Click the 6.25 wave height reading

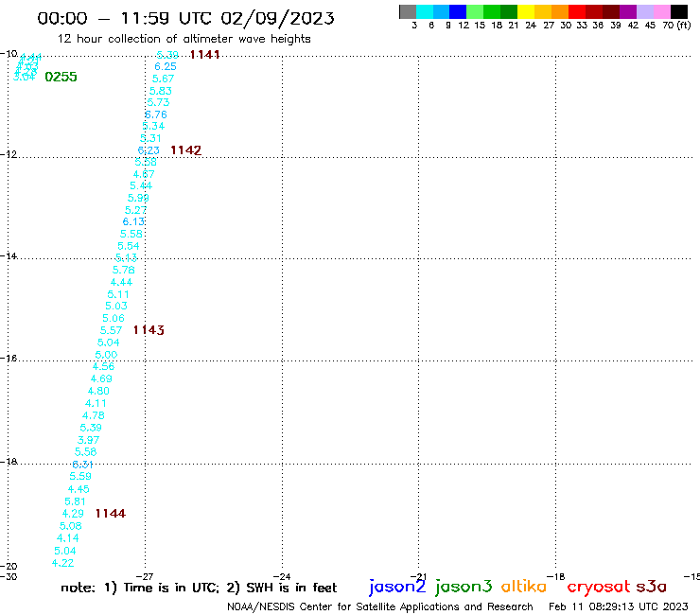point(166,66)
